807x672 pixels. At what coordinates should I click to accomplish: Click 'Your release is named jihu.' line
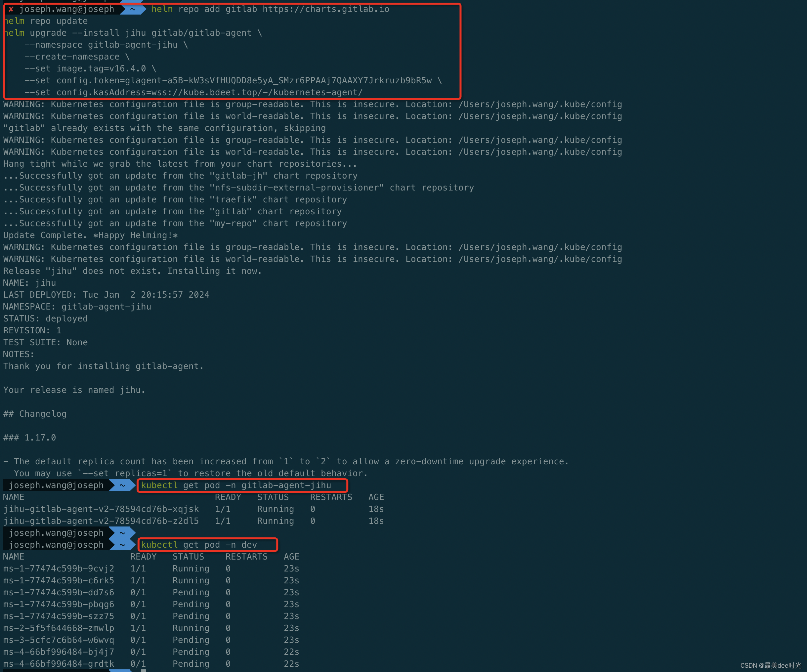tap(74, 390)
